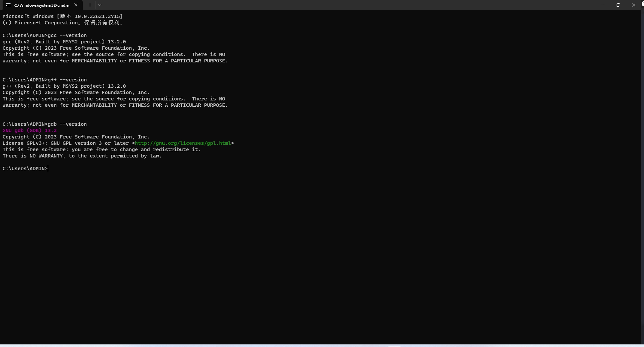Click the License GPLv3+ text
Image resolution: width=644 pixels, height=347 pixels.
coord(67,143)
